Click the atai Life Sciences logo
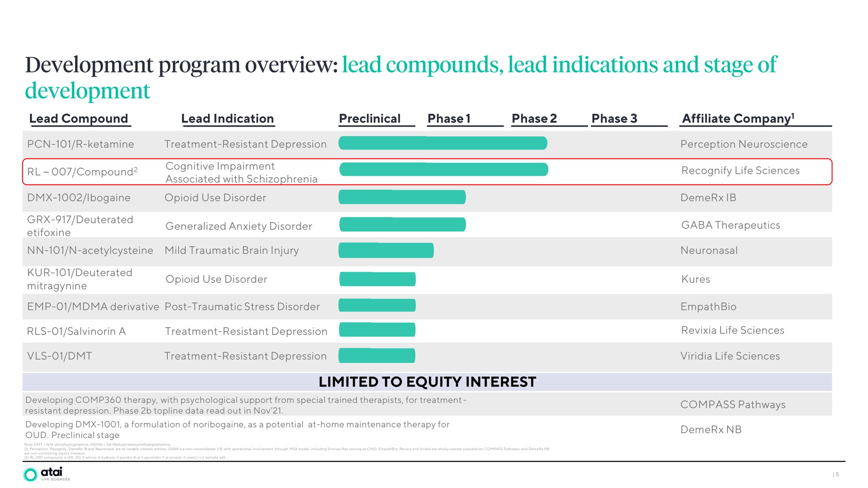 coord(47,474)
